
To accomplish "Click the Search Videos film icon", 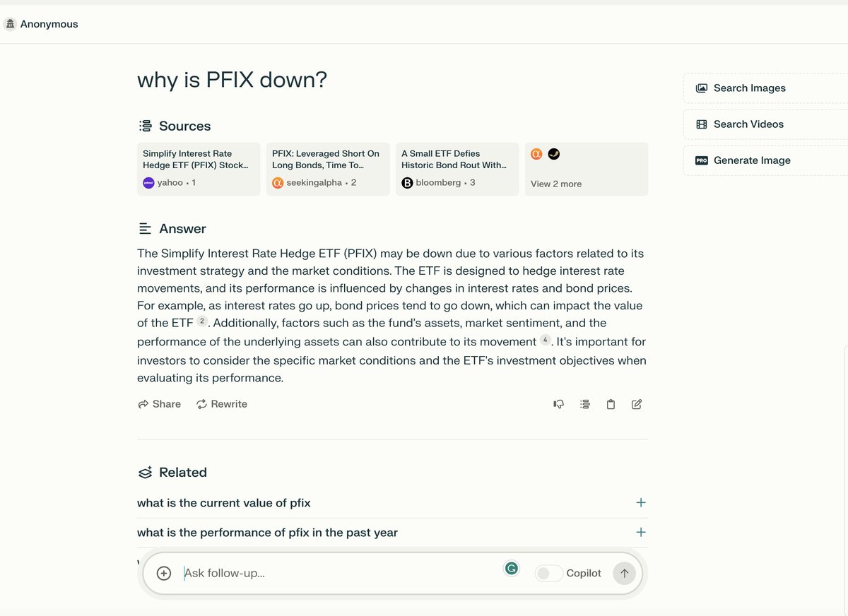I will click(x=702, y=124).
